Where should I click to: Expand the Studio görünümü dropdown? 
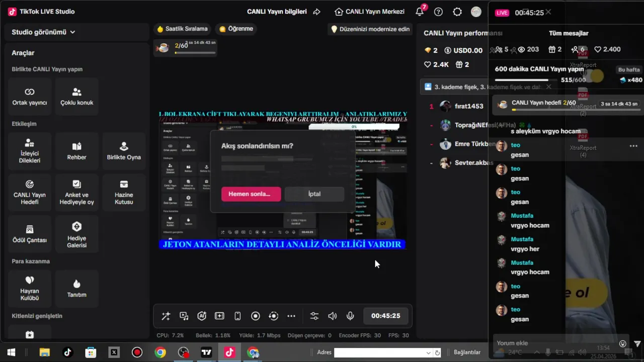[43, 32]
